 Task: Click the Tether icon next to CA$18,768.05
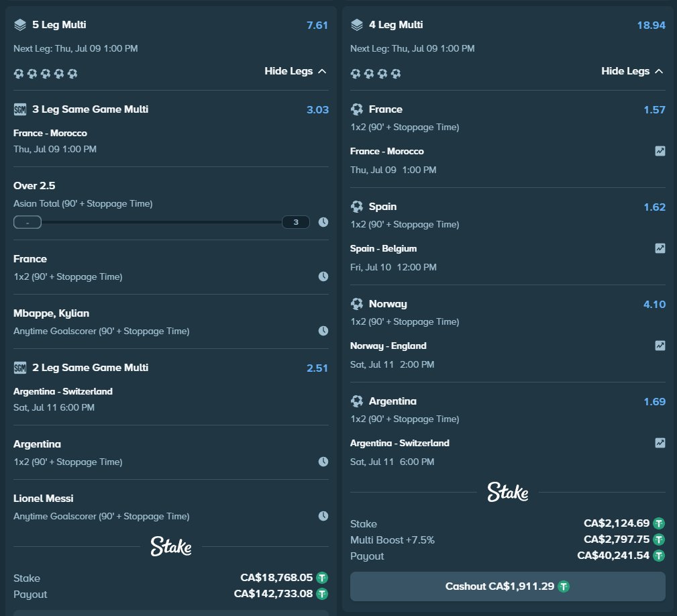point(322,578)
